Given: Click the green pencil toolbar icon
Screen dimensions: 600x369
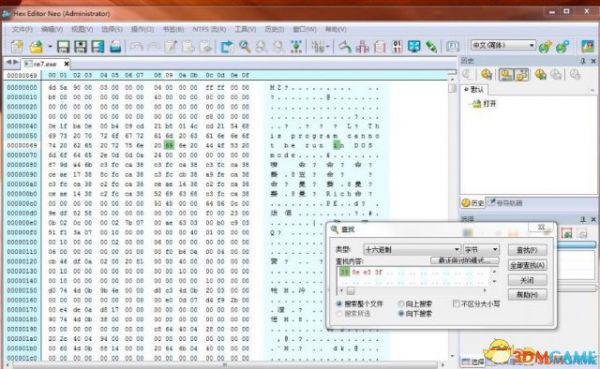Looking at the screenshot, I should (431, 47).
